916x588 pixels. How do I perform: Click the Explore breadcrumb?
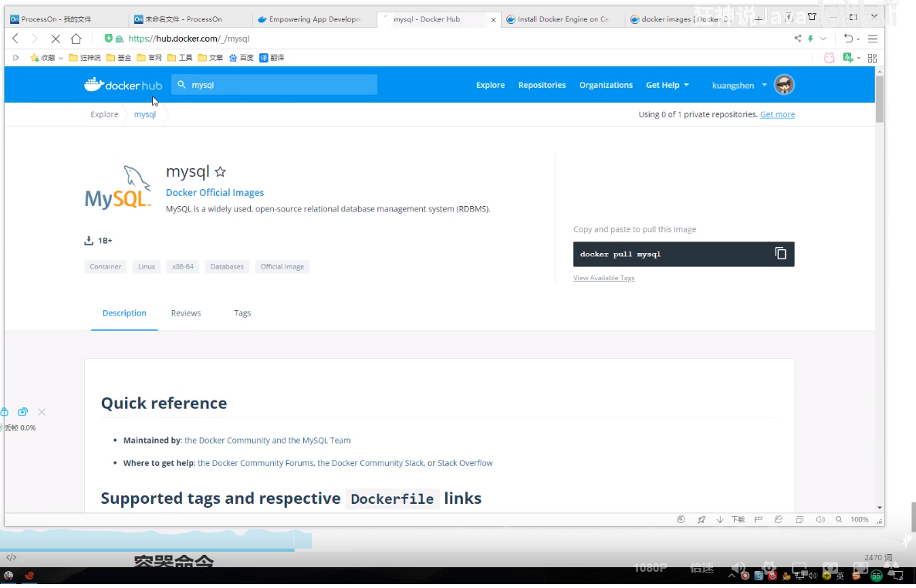click(104, 114)
